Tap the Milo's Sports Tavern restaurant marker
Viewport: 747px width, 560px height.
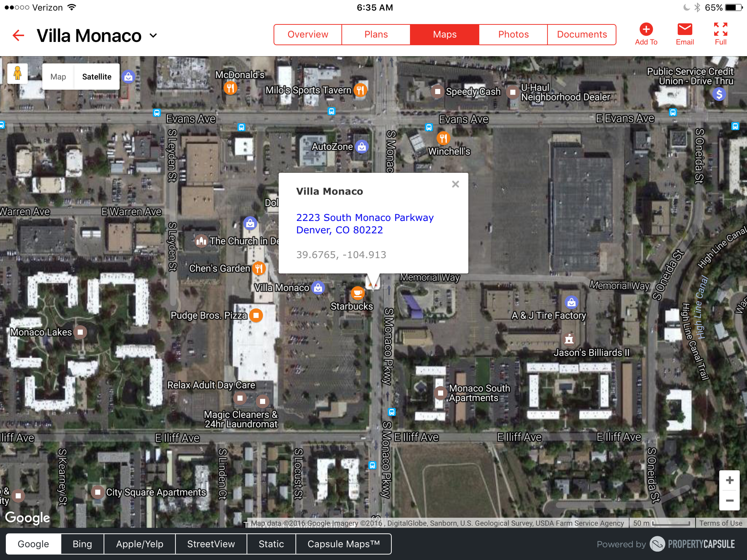pos(360,90)
